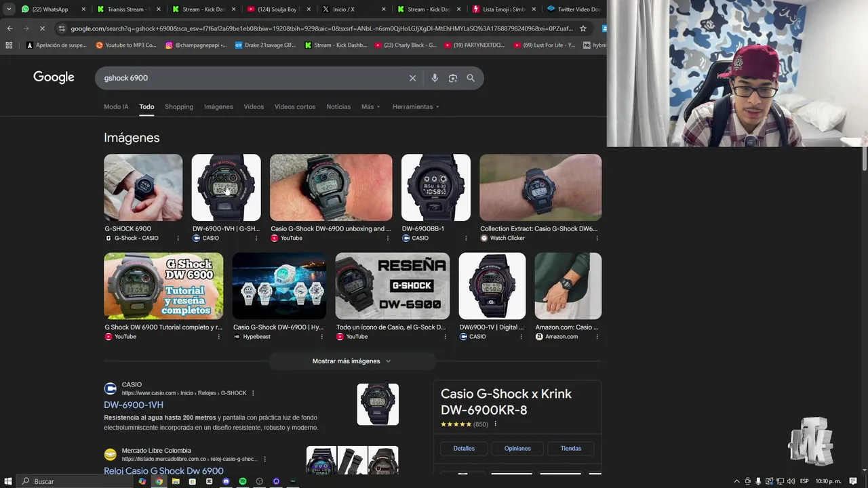The width and height of the screenshot is (868, 488).
Task: Open the volume control in system tray
Action: pos(791,481)
